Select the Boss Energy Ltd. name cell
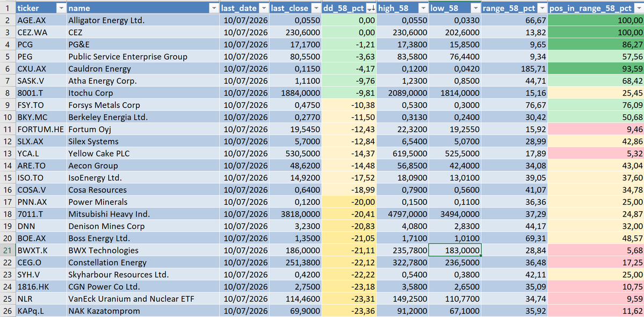 pyautogui.click(x=143, y=238)
